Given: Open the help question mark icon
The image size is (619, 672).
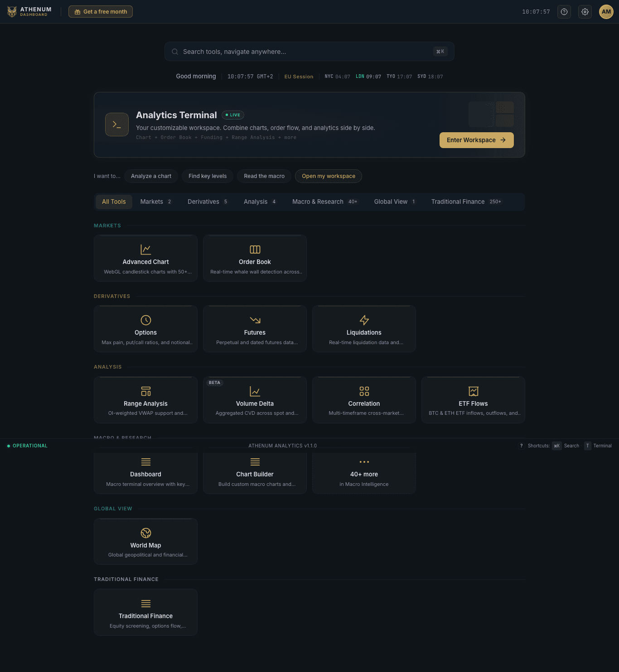Looking at the screenshot, I should tap(564, 12).
